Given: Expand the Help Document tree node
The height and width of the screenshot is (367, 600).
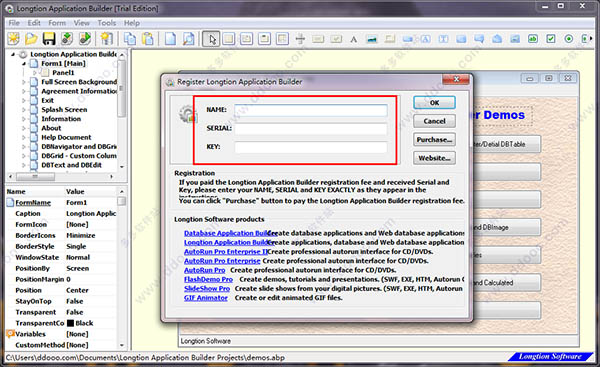Looking at the screenshot, I should 24,137.
